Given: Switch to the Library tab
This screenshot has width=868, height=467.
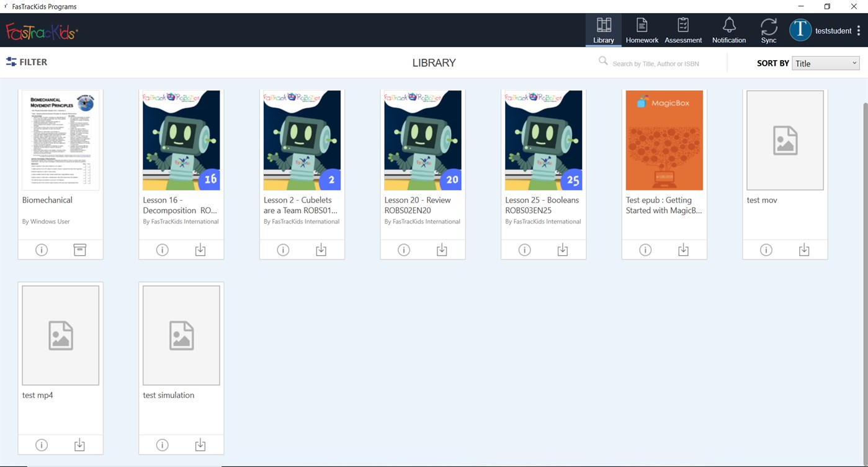Looking at the screenshot, I should click(604, 30).
